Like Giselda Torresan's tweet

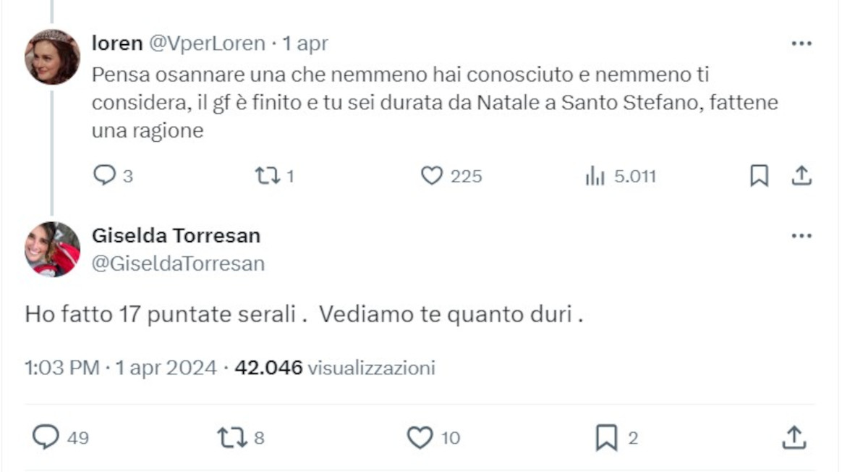420,437
